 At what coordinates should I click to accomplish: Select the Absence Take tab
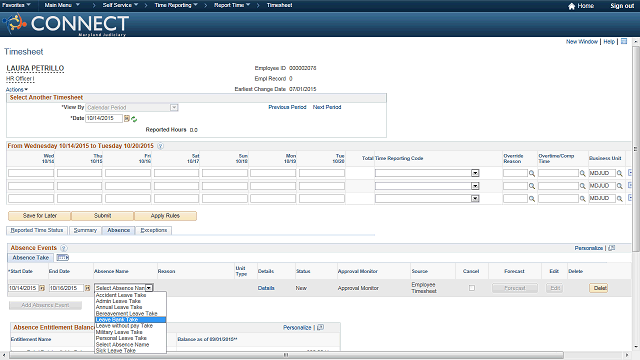click(31, 258)
